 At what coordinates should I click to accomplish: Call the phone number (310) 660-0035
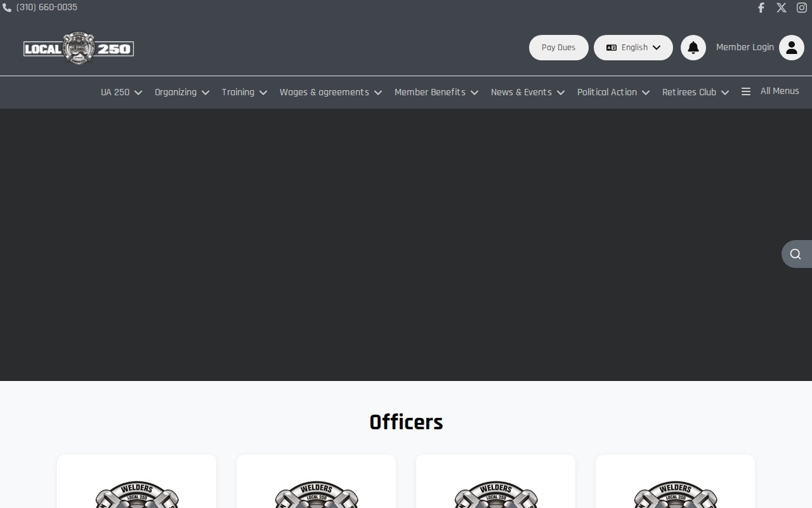(46, 8)
